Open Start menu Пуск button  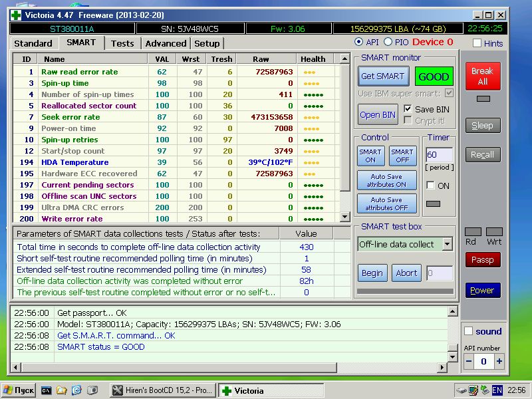19,390
